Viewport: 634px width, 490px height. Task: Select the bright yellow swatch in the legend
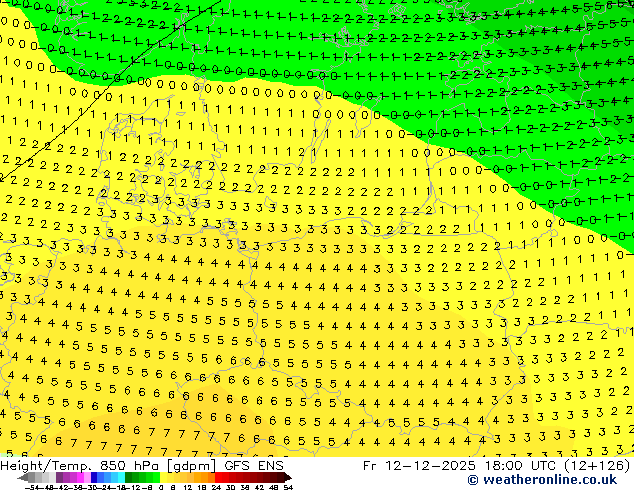163,477
